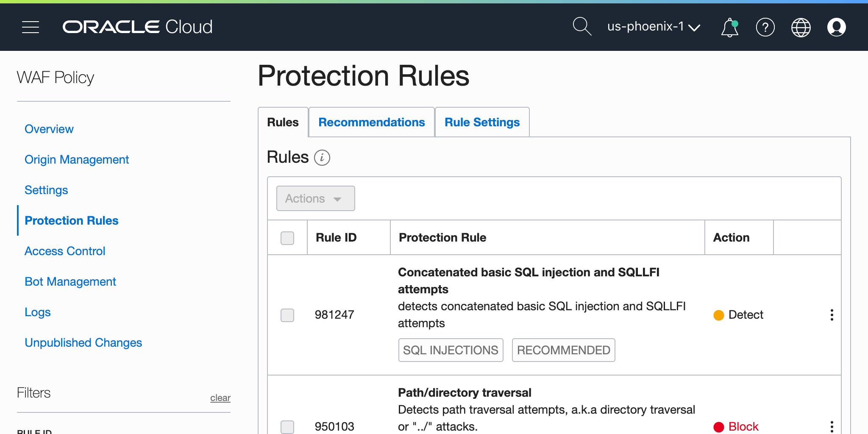
Task: Select the checkbox for rule 950103
Action: [287, 426]
